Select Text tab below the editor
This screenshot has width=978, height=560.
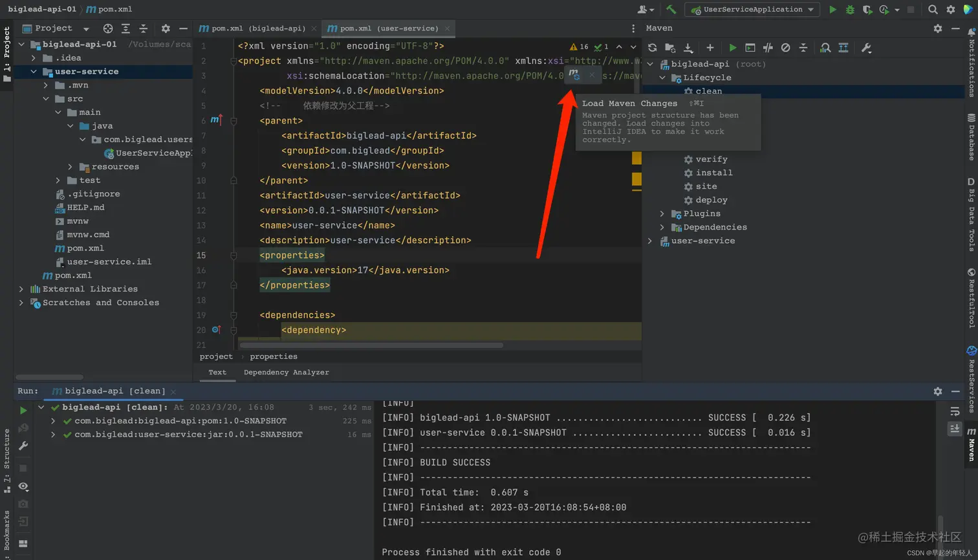click(217, 372)
